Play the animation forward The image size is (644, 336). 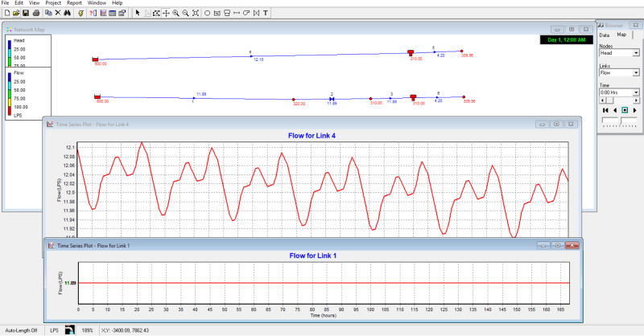tap(634, 110)
